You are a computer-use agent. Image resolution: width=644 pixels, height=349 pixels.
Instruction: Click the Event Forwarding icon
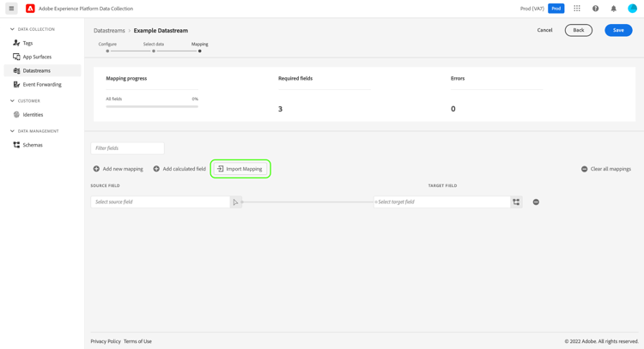[x=16, y=85]
